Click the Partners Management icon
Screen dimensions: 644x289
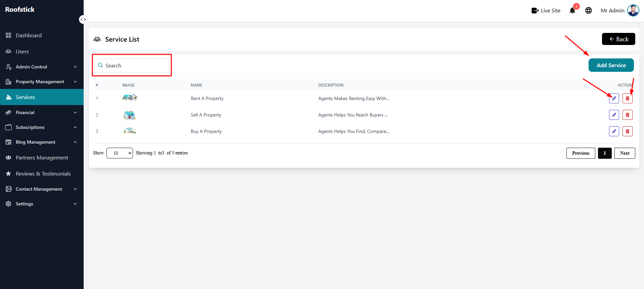click(8, 157)
